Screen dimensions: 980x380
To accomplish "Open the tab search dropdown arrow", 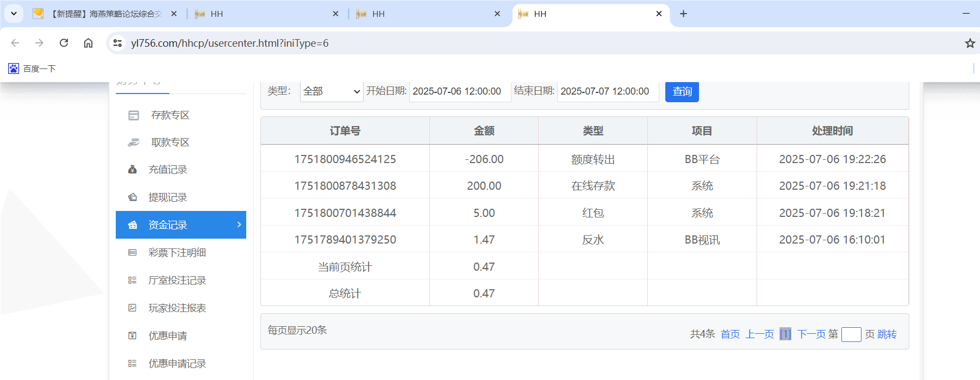I will 14,14.
